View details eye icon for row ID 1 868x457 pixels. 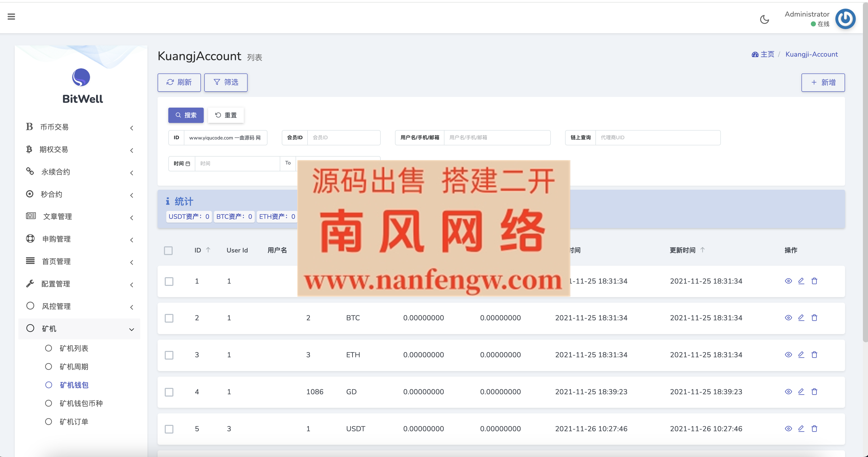click(x=788, y=281)
